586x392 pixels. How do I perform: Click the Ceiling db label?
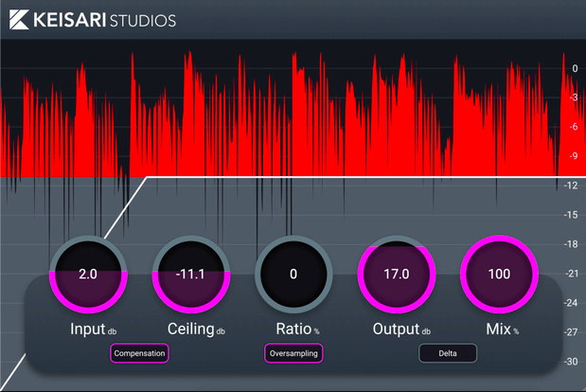coord(196,330)
